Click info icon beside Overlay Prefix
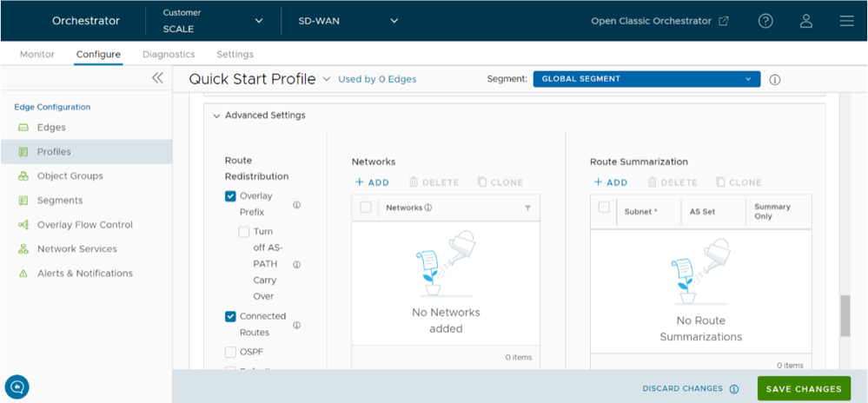This screenshot has height=403, width=868. click(x=296, y=205)
